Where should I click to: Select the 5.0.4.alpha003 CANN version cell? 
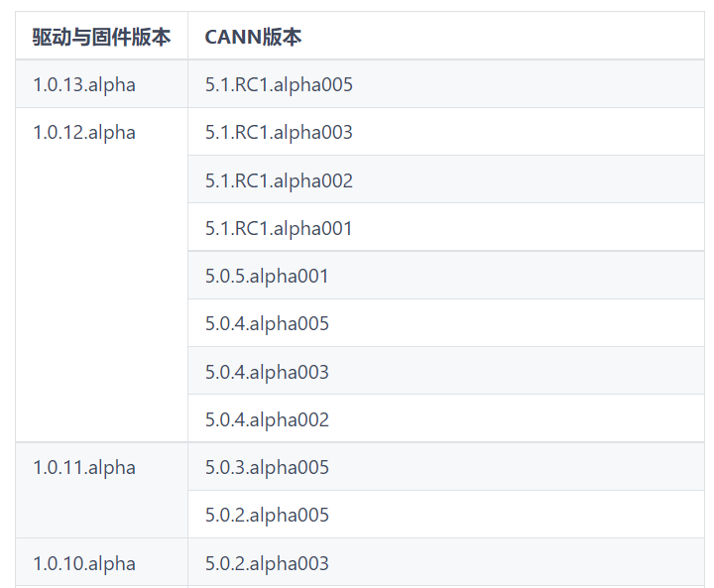point(267,372)
